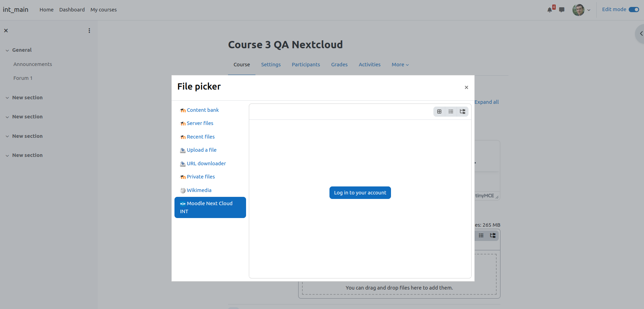Open the Course tab
This screenshot has height=309, width=644.
pos(242,65)
